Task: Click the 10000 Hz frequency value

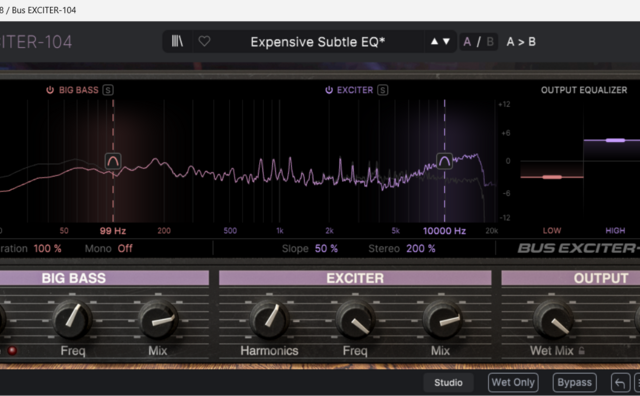Action: tap(444, 231)
